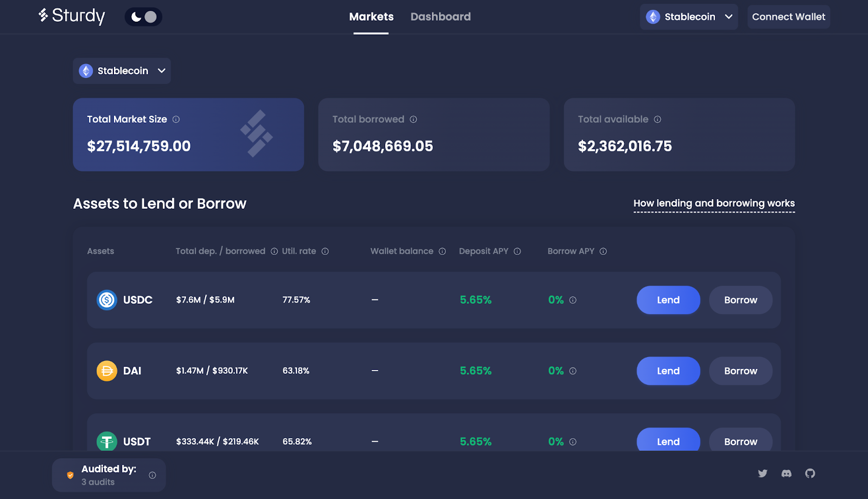The height and width of the screenshot is (499, 868).
Task: Click the Util. rate info icon
Action: pyautogui.click(x=325, y=251)
